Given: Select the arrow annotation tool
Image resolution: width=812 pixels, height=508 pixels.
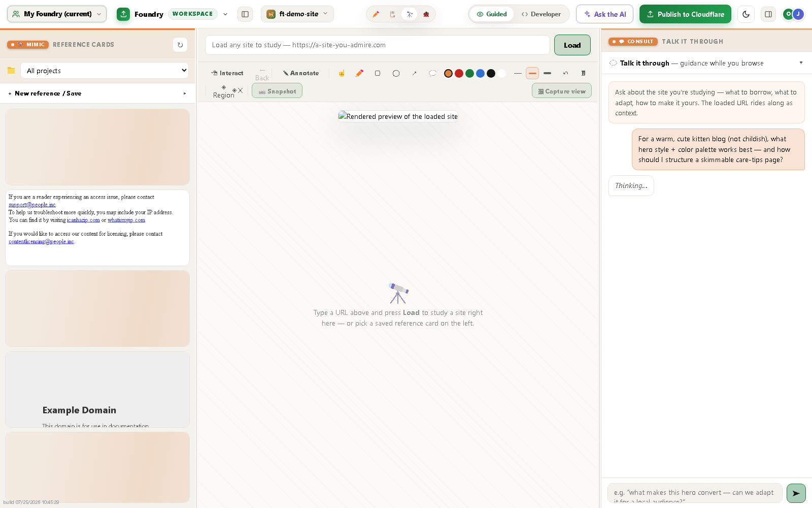Looking at the screenshot, I should 414,73.
